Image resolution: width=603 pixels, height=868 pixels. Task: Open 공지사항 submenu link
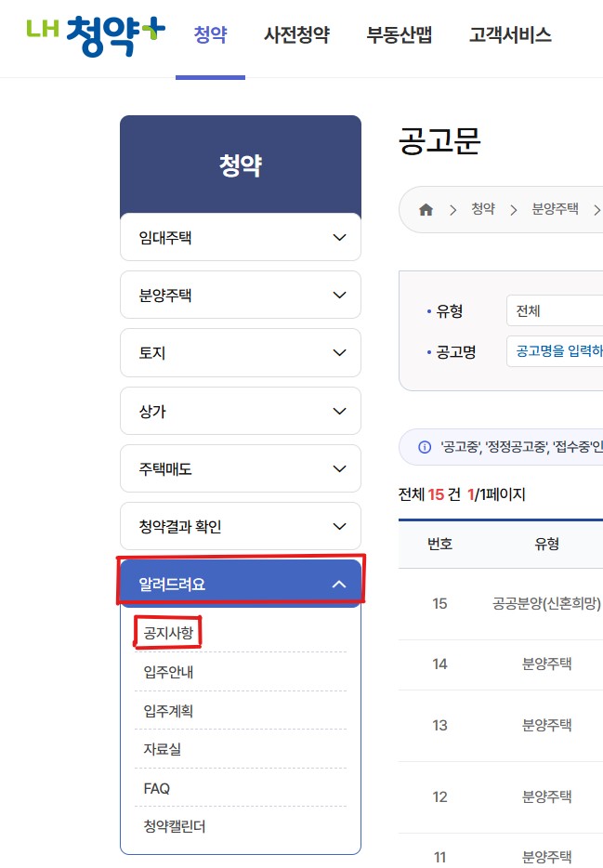coord(168,633)
